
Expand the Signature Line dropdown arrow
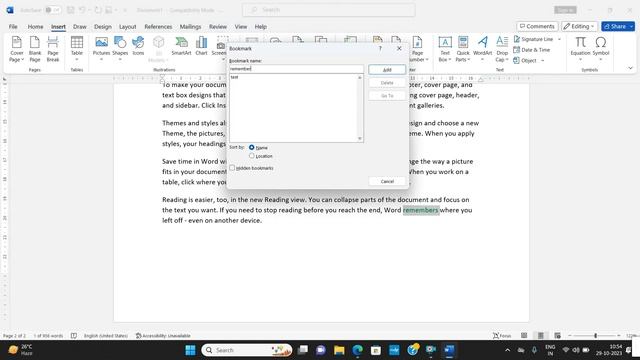tap(559, 39)
